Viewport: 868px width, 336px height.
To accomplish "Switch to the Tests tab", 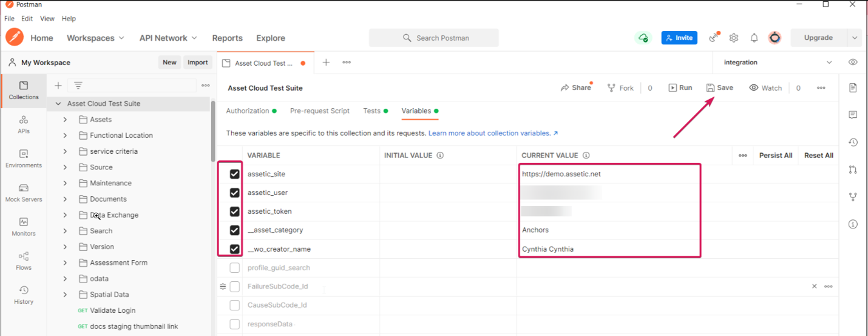I will click(375, 111).
